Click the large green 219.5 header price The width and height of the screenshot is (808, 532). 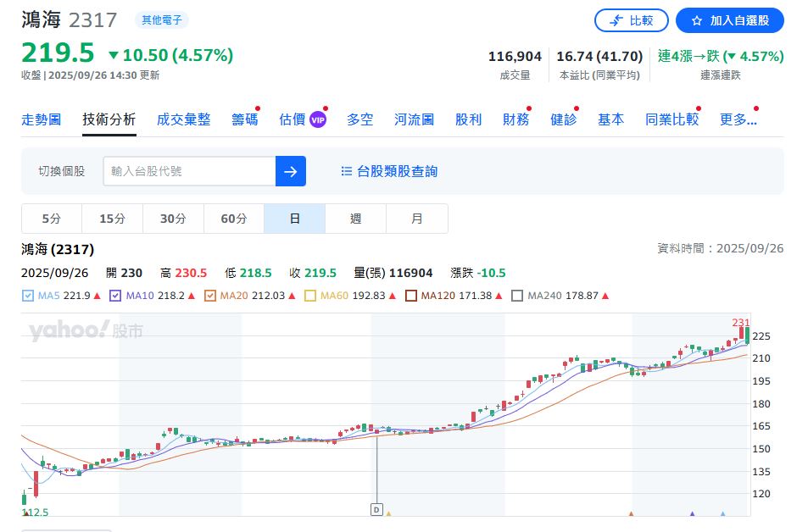(x=58, y=53)
